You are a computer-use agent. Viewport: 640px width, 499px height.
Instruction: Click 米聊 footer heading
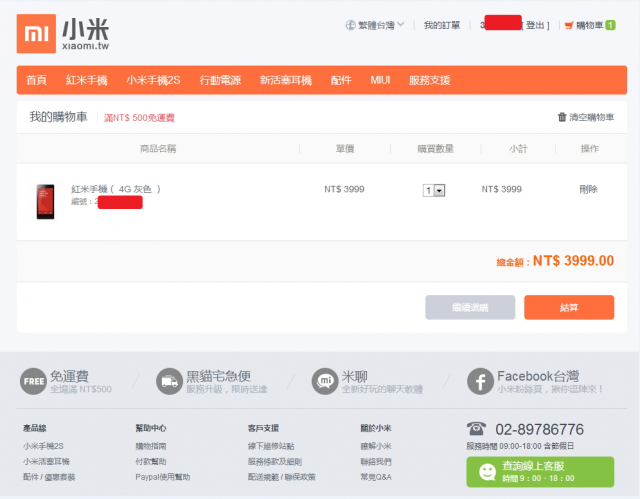355,375
